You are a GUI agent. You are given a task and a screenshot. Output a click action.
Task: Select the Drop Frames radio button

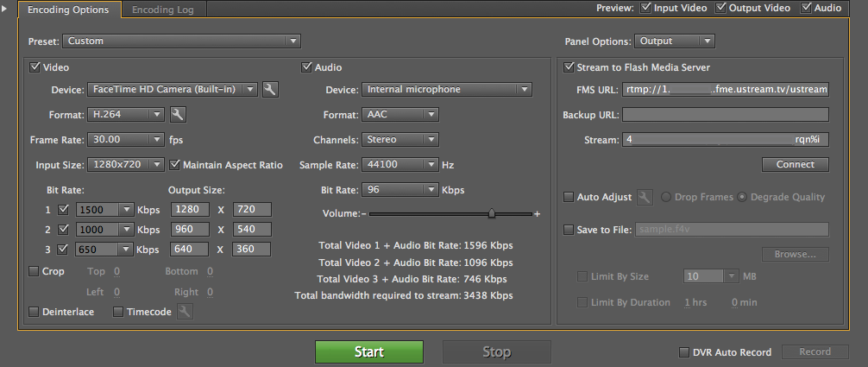point(666,197)
